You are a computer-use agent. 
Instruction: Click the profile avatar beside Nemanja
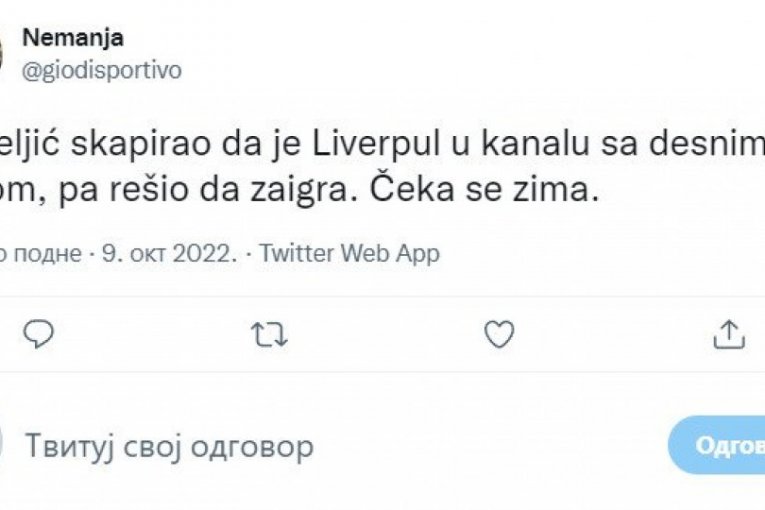3,53
